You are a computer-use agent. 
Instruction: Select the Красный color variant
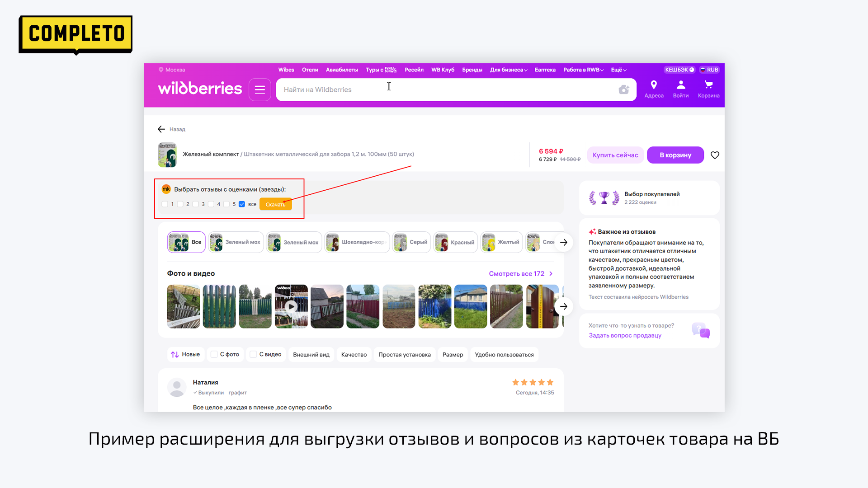pyautogui.click(x=455, y=242)
